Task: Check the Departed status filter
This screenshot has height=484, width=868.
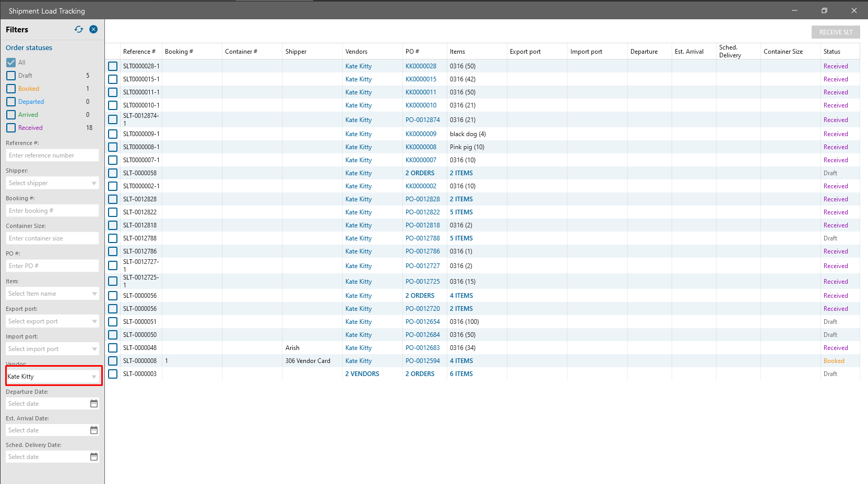Action: click(x=11, y=102)
